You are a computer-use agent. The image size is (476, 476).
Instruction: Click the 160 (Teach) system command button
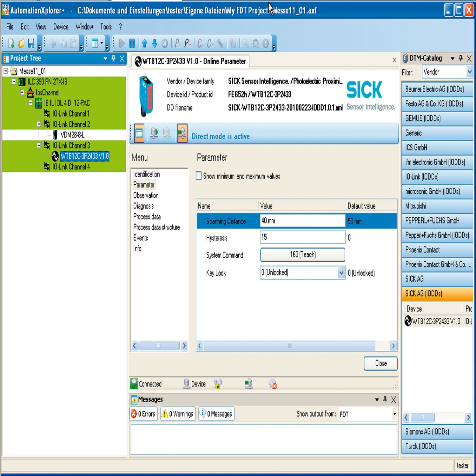303,255
